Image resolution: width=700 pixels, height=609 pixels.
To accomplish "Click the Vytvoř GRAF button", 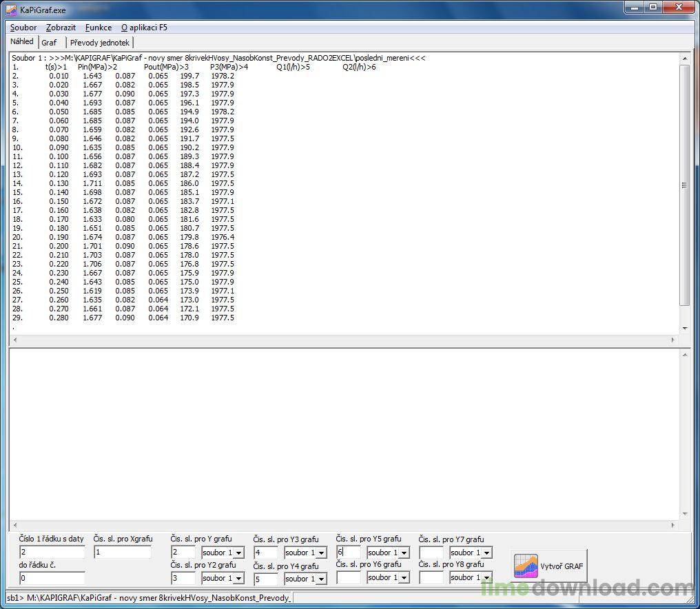I will click(x=548, y=566).
